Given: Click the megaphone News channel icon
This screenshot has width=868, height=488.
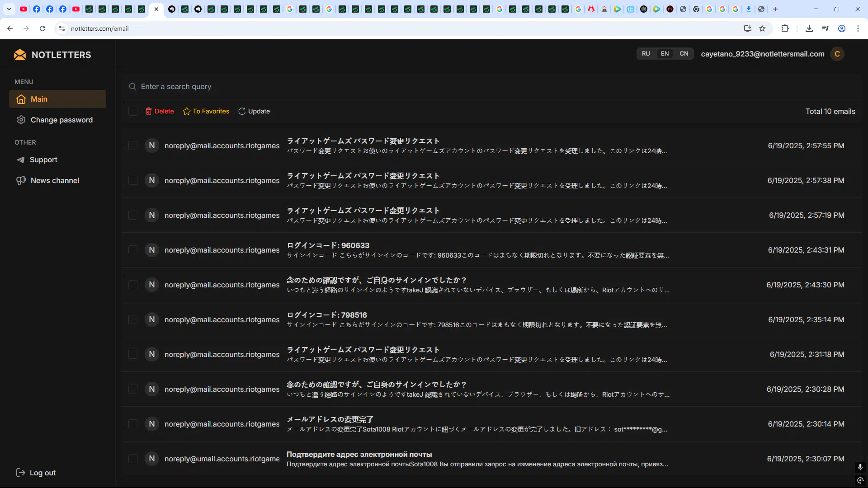Looking at the screenshot, I should pos(21,180).
